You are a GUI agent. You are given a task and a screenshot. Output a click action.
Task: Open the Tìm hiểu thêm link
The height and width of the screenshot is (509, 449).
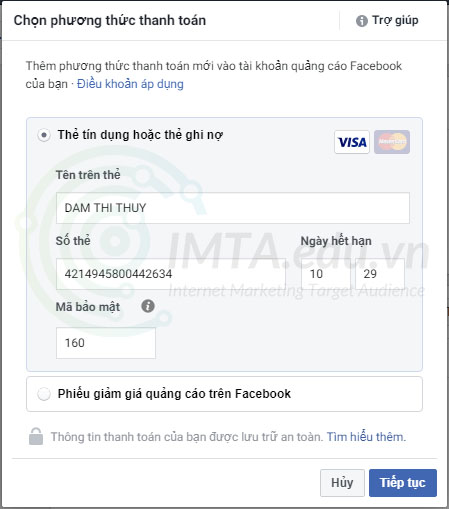click(x=366, y=437)
